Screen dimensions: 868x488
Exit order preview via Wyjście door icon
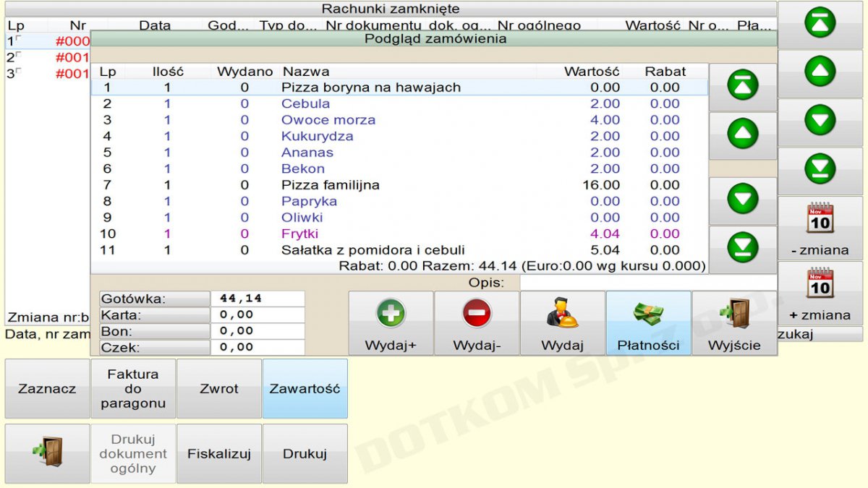coord(734,314)
